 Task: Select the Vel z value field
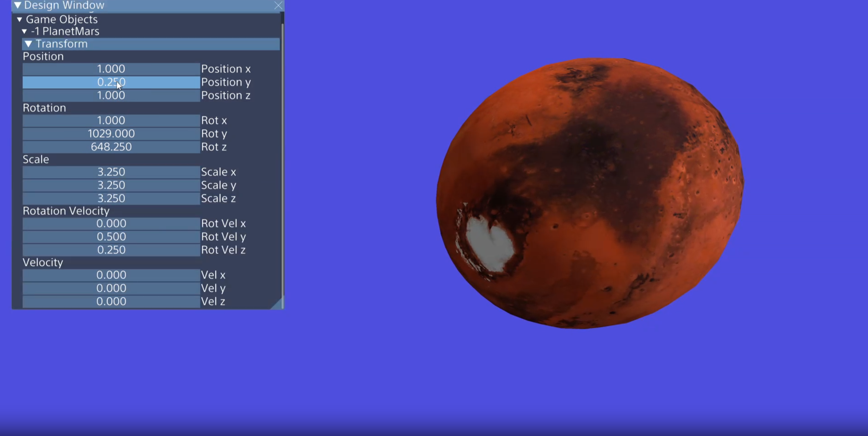coord(111,301)
